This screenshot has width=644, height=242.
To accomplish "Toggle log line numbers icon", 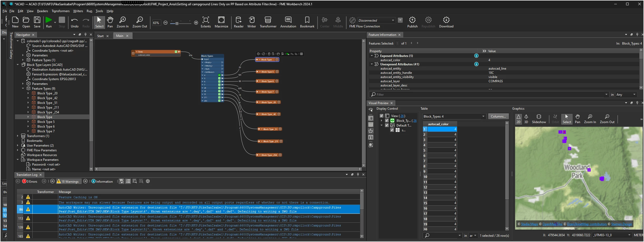I will click(128, 181).
